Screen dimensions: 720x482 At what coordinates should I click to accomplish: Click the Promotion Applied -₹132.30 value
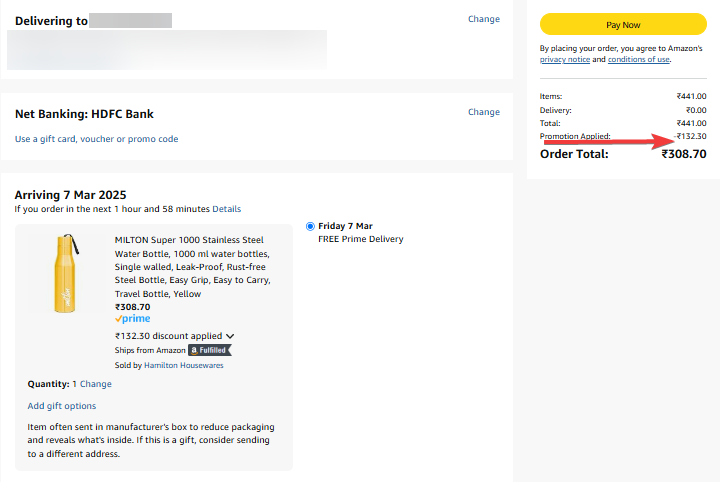point(690,136)
